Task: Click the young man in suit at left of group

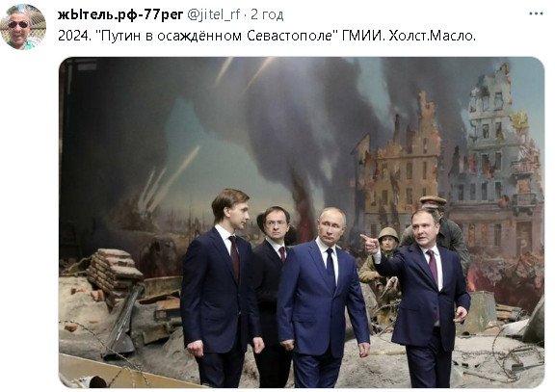Action: point(222,288)
